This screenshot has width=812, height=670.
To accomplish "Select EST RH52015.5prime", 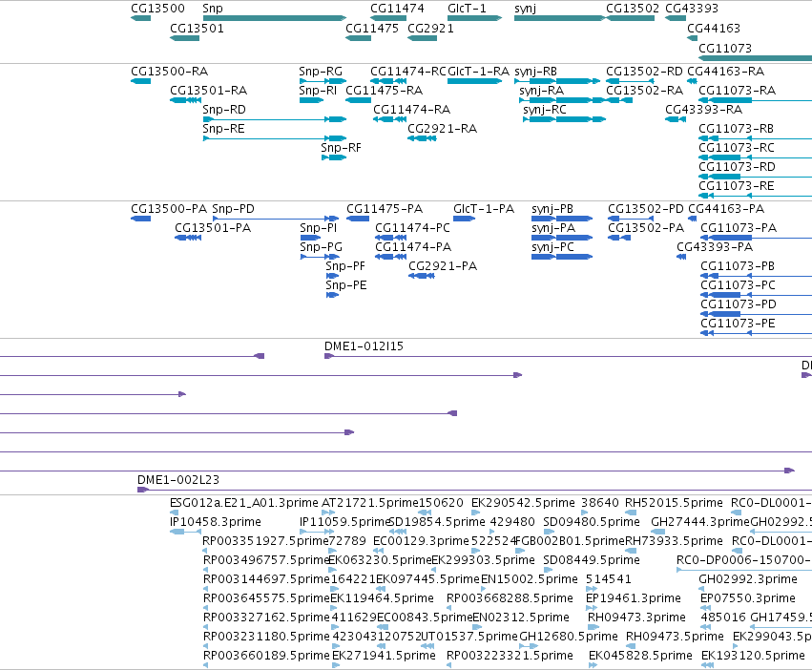I will [631, 513].
